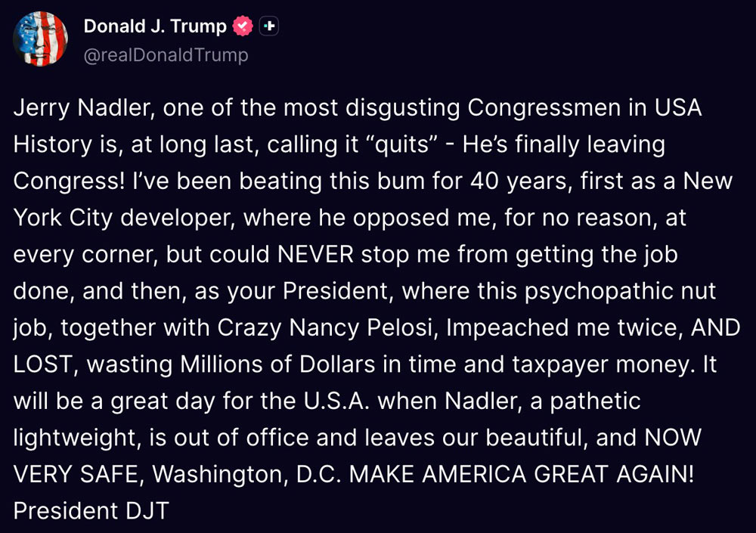The height and width of the screenshot is (533, 756).
Task: Select the slogan "MAKE AMERICA GREAT AGAIN!"
Action: 522,474
